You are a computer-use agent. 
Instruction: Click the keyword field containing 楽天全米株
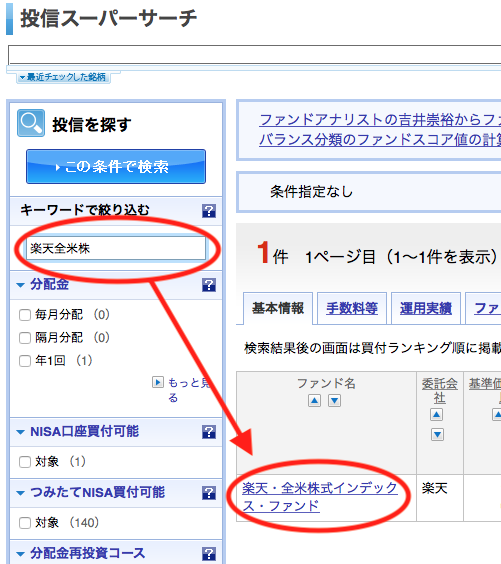[x=116, y=248]
